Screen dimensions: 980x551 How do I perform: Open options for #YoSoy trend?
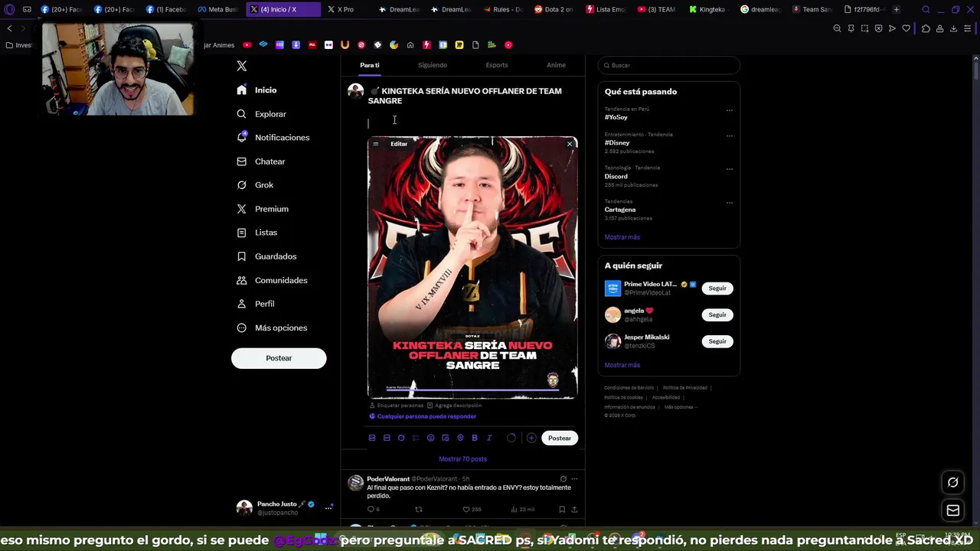[x=729, y=110]
